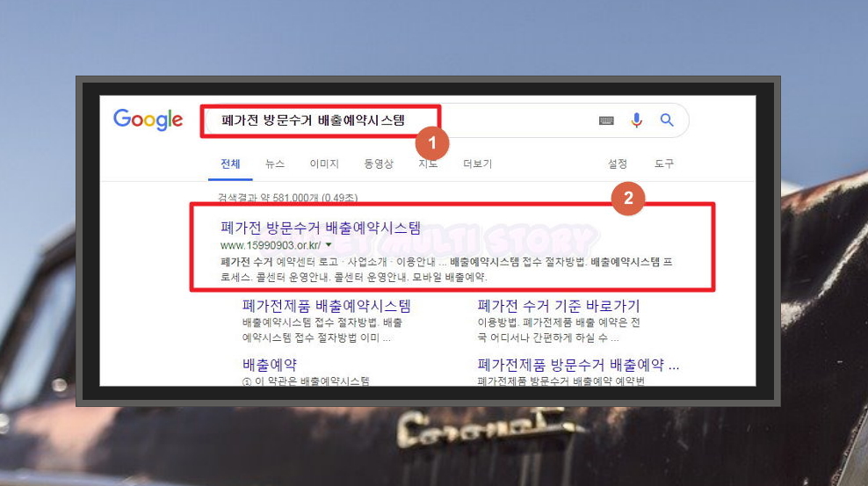Click snippet text starting 폐가전 수거 예약센터 로고
Screen dimensions: 868x486
pos(446,269)
